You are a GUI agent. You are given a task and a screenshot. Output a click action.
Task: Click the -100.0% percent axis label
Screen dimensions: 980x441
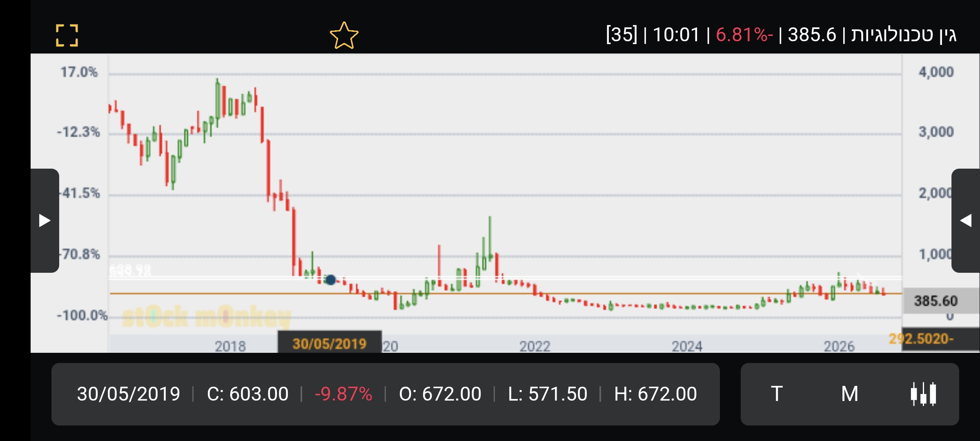[x=82, y=315]
